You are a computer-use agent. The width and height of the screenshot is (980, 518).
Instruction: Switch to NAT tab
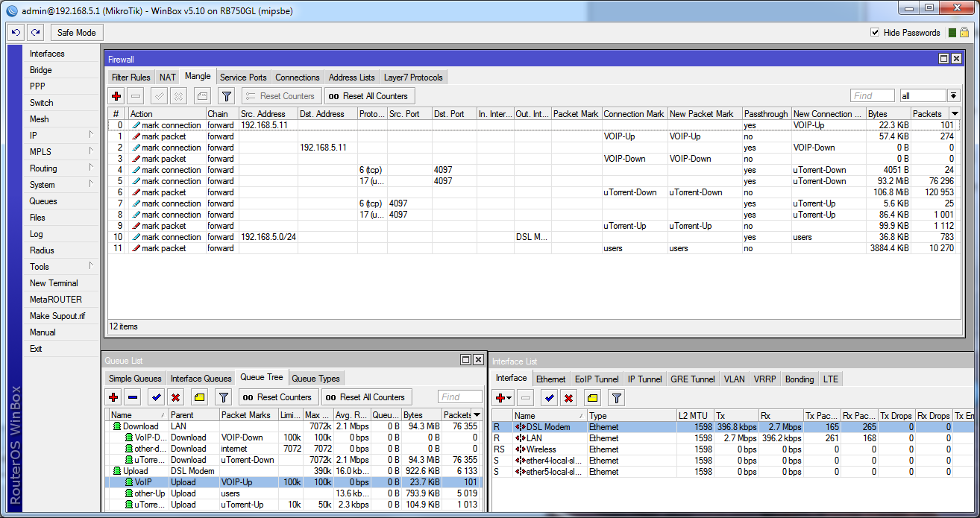pyautogui.click(x=168, y=78)
